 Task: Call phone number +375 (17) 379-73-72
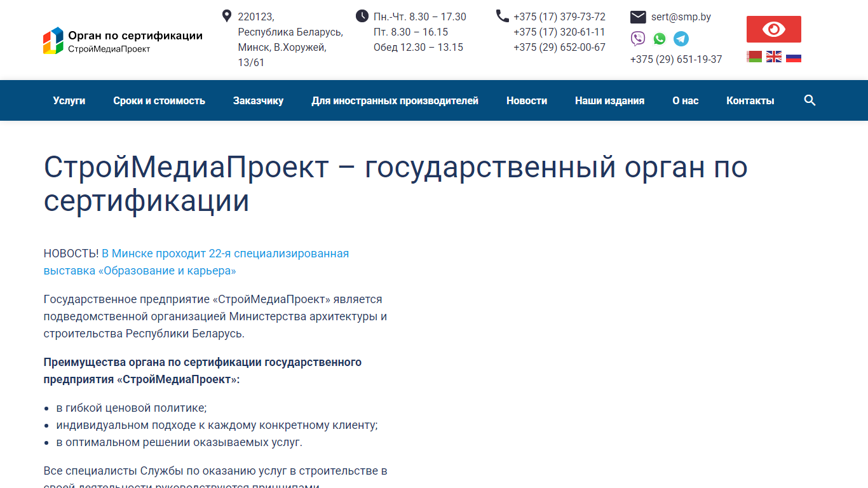(560, 17)
